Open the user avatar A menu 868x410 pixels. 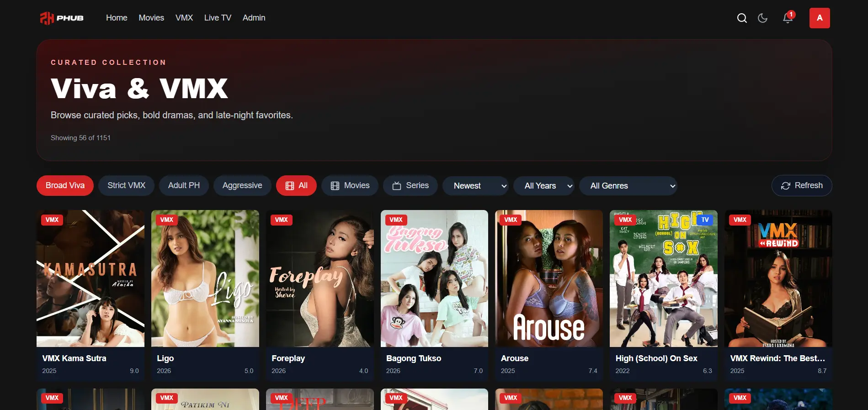pos(820,18)
